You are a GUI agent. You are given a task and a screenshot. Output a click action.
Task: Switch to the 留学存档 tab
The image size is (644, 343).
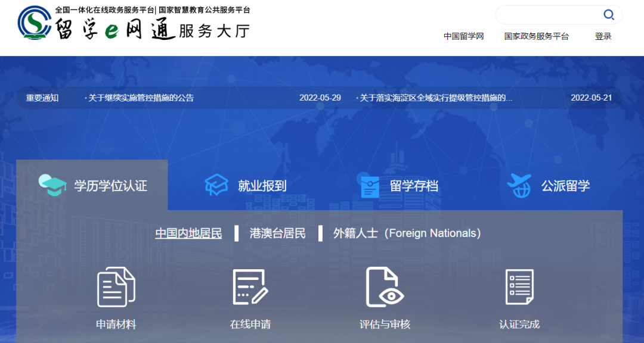pos(399,185)
